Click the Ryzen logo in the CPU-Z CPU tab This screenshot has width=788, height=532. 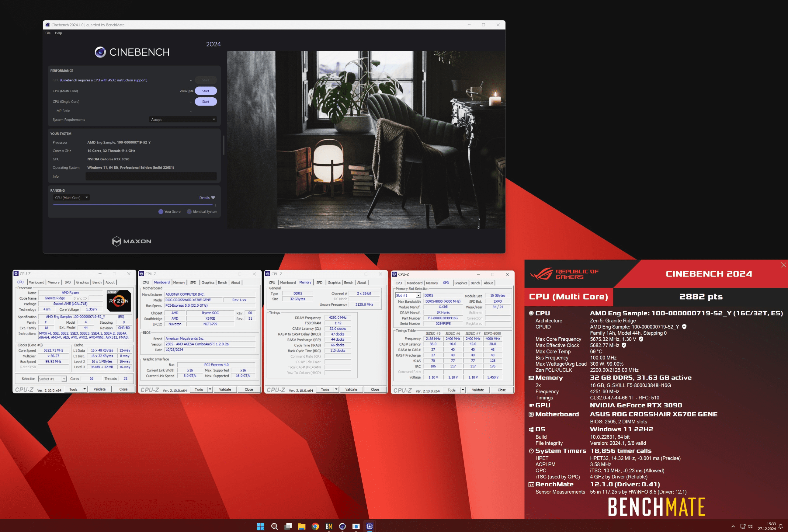tap(119, 301)
